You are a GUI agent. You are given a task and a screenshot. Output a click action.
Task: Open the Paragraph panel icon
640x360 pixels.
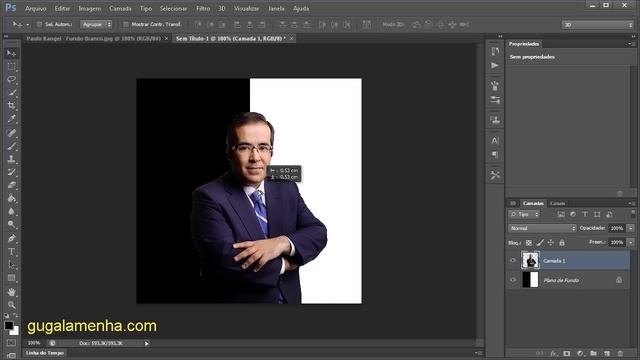point(495,155)
